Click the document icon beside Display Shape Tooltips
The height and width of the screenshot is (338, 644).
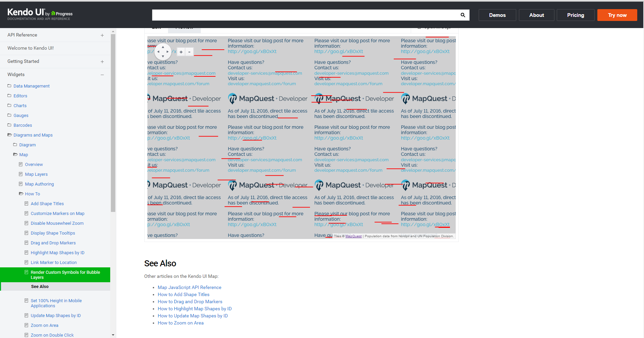pyautogui.click(x=26, y=233)
